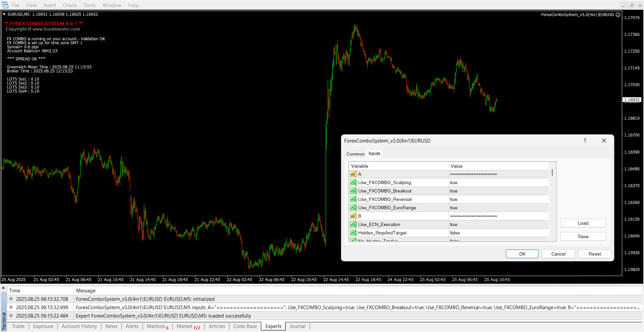
Task: Click the Use_FXCOMBO_EuroRange variable icon
Action: tap(353, 208)
